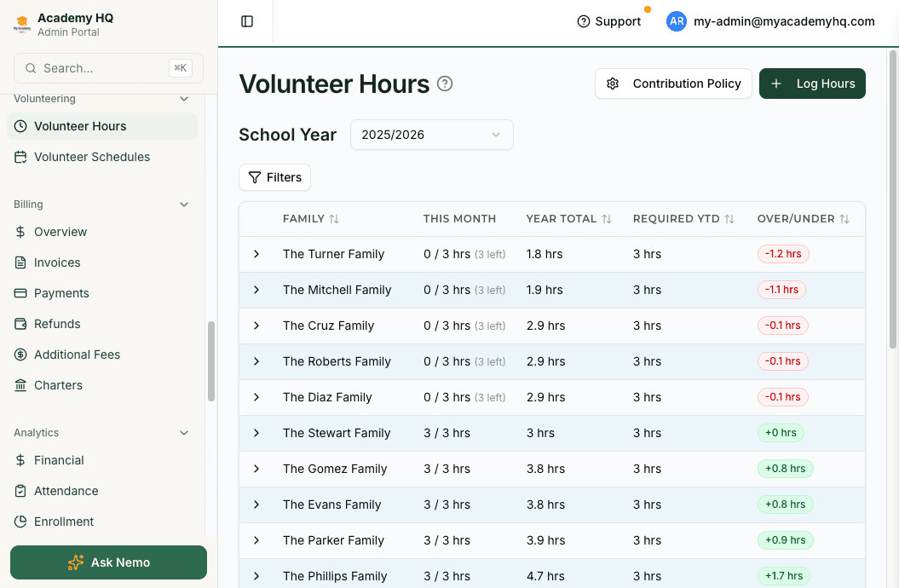
Task: Click the help icon beside Volunteer Hours title
Action: click(444, 84)
